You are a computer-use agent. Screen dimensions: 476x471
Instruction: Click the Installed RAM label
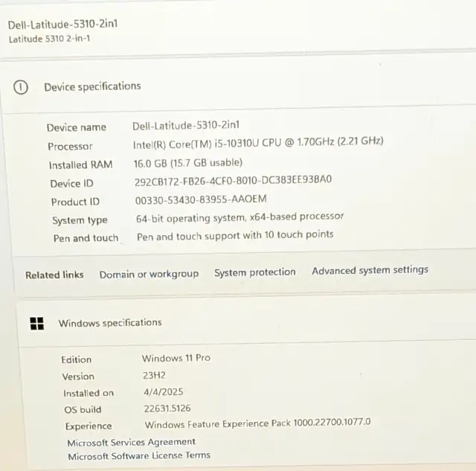[81, 165]
